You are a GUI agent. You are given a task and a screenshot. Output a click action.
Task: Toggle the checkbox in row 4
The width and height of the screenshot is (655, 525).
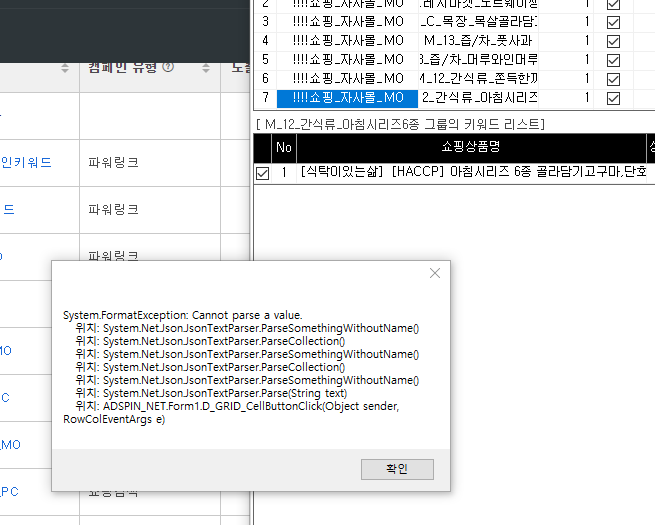coord(613,40)
